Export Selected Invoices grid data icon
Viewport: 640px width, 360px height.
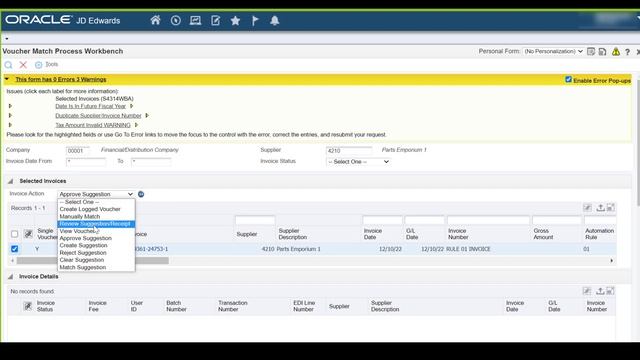600,208
